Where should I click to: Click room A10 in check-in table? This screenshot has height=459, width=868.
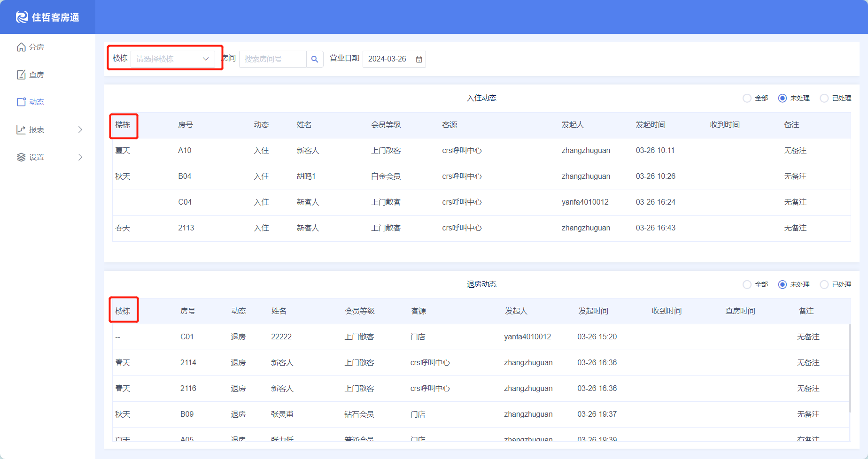pyautogui.click(x=185, y=151)
